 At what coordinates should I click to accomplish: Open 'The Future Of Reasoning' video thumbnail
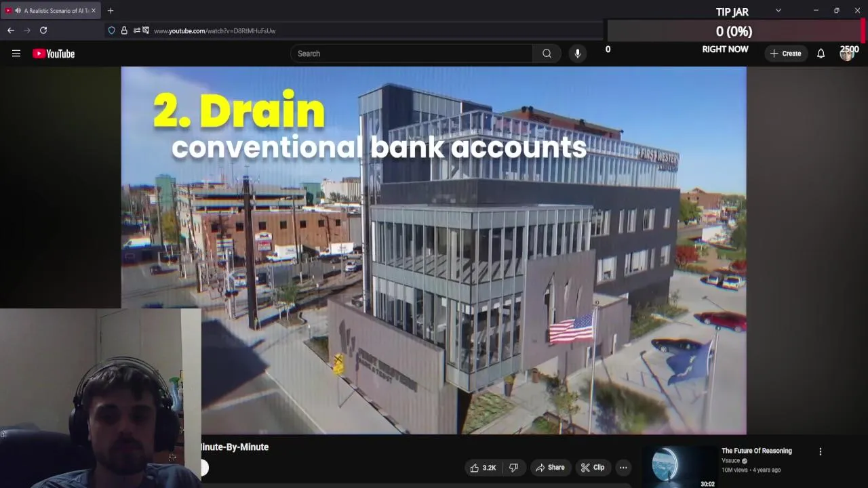click(680, 467)
